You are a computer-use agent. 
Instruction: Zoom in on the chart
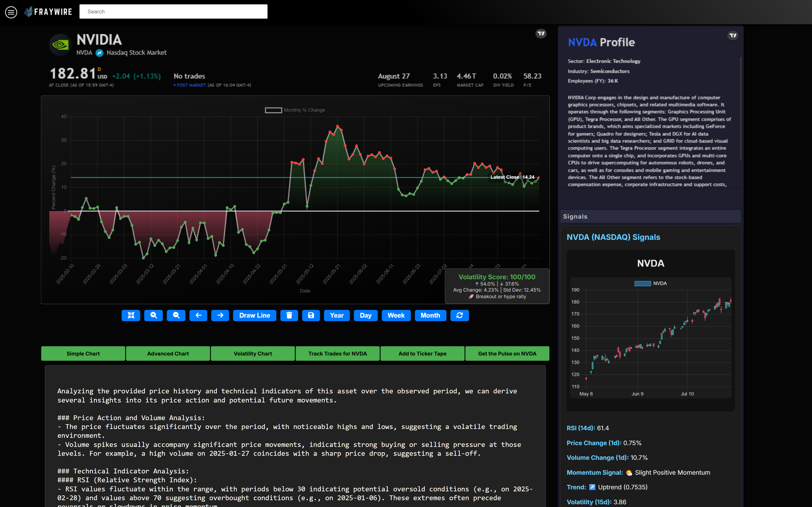(154, 315)
